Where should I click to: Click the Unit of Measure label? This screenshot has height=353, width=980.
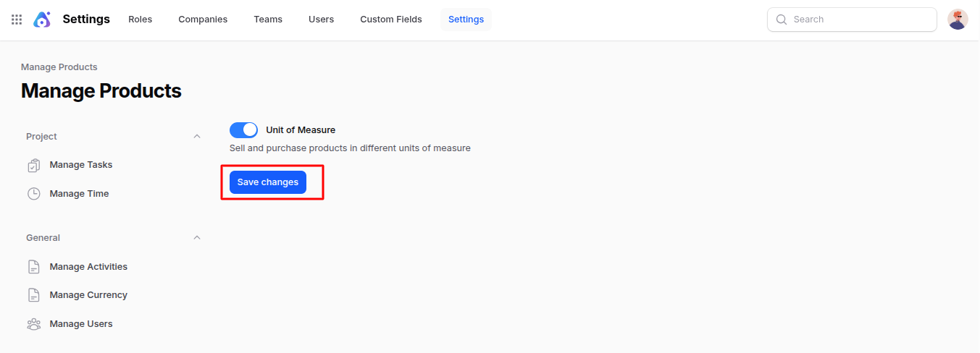301,130
